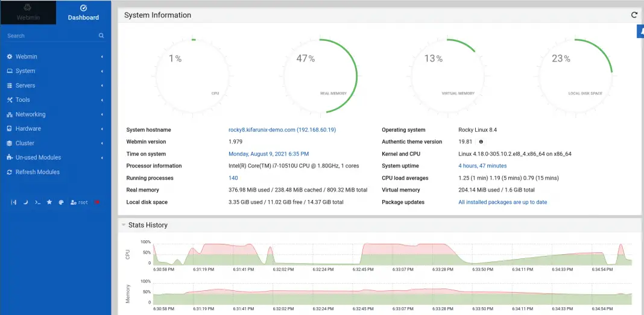
Task: Switch to the Webmin tab
Action: point(28,12)
